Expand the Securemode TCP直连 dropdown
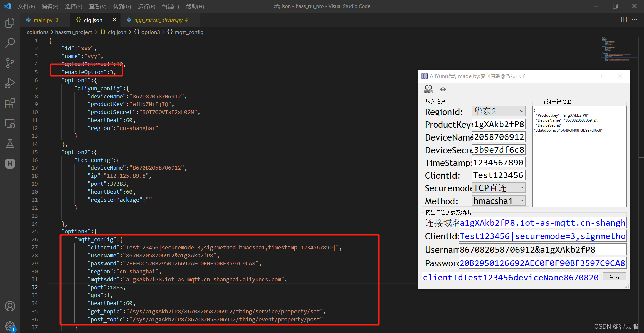Image resolution: width=644 pixels, height=333 pixels. point(498,188)
